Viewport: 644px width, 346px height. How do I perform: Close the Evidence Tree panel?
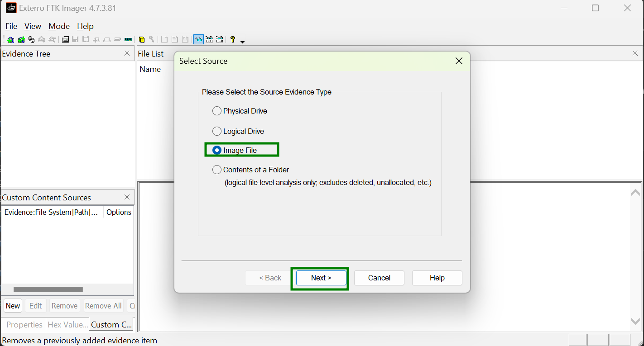pyautogui.click(x=127, y=53)
